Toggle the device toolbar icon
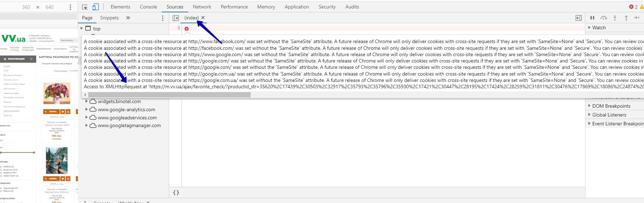Image resolution: width=644 pixels, height=203 pixels. [x=95, y=7]
